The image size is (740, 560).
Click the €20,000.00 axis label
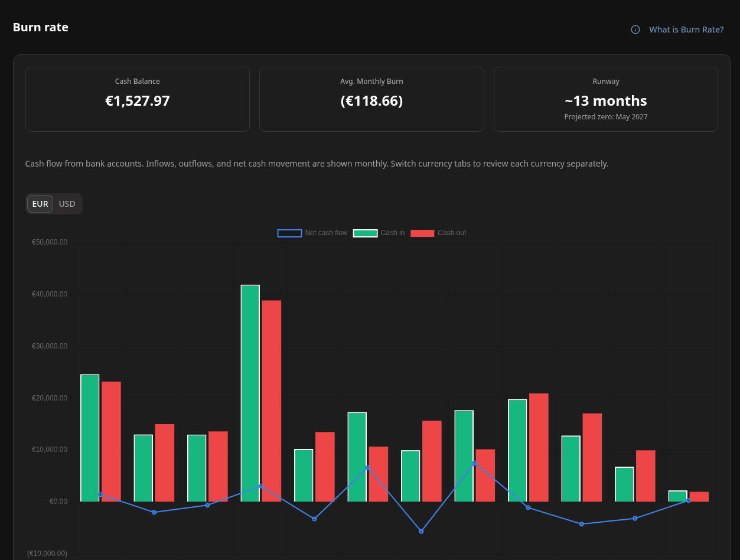(x=50, y=398)
